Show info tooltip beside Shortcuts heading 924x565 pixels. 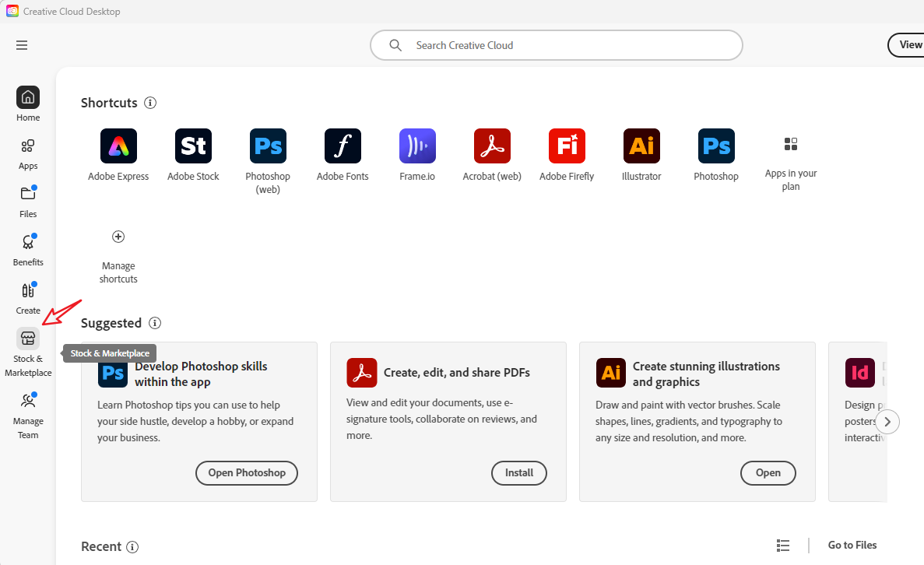(151, 103)
